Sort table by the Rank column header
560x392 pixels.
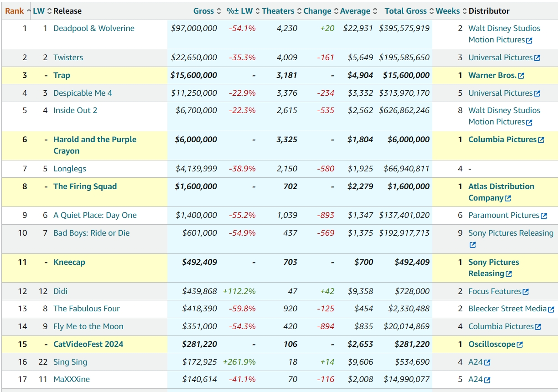(18, 11)
